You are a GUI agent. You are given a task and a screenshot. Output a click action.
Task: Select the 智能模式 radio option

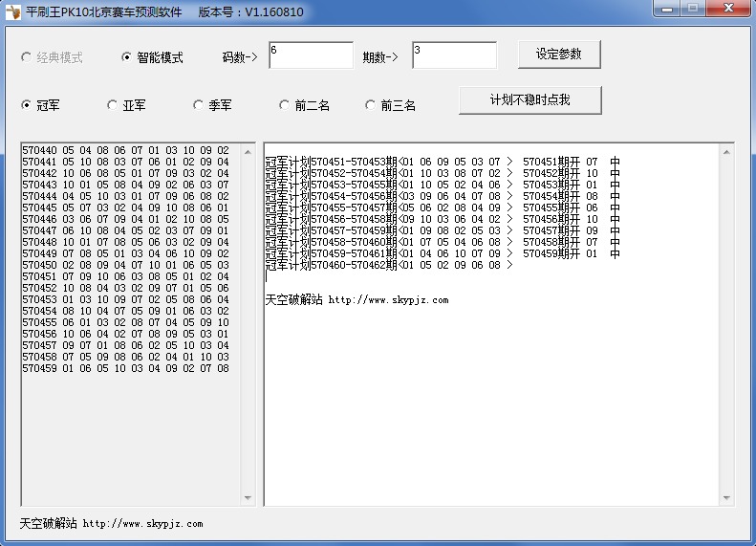pos(126,57)
